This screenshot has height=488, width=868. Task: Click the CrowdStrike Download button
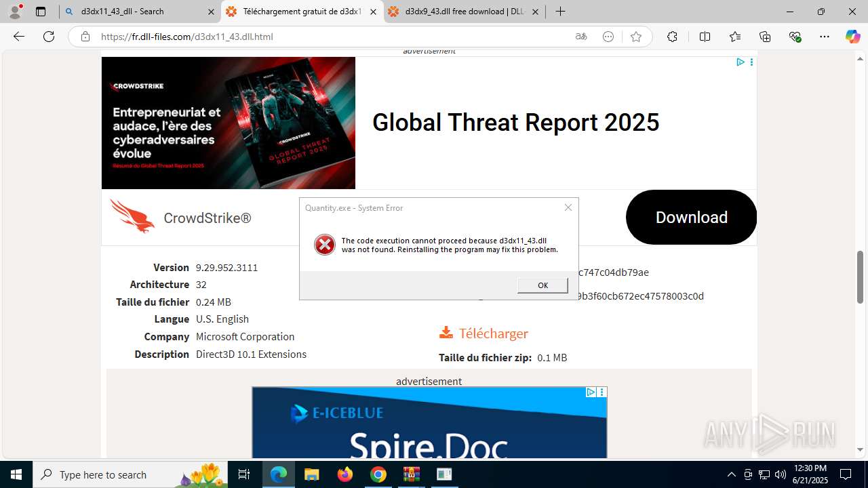(x=691, y=217)
